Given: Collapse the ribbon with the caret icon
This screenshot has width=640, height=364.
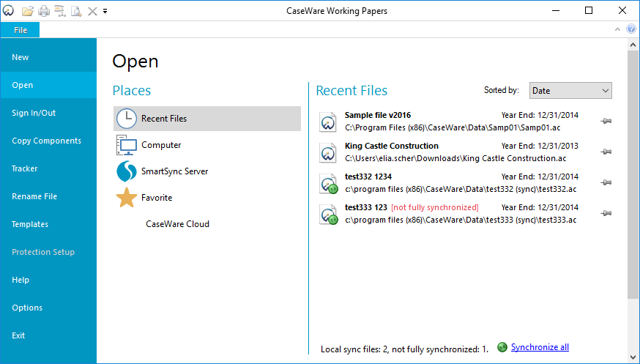Looking at the screenshot, I should coord(617,29).
